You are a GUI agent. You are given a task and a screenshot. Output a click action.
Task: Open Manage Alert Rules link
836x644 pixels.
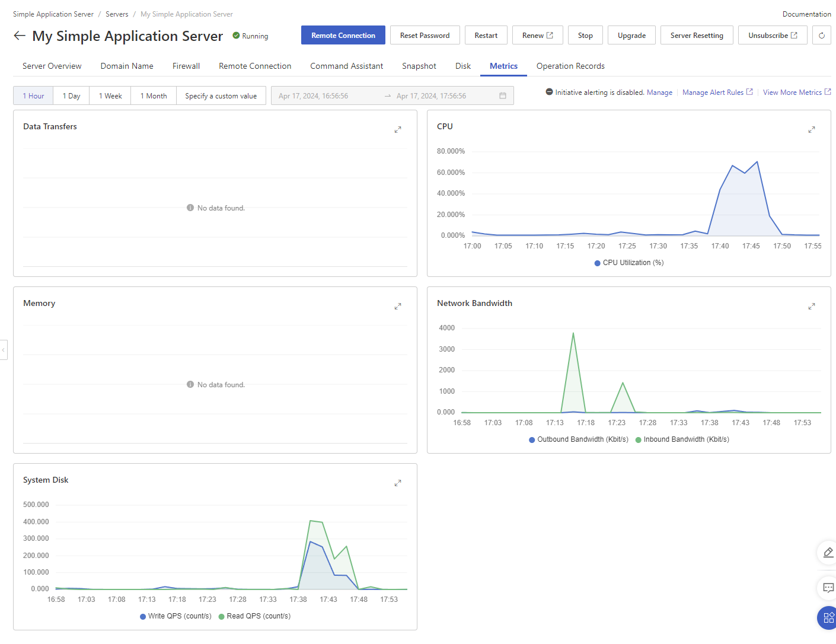pos(717,93)
